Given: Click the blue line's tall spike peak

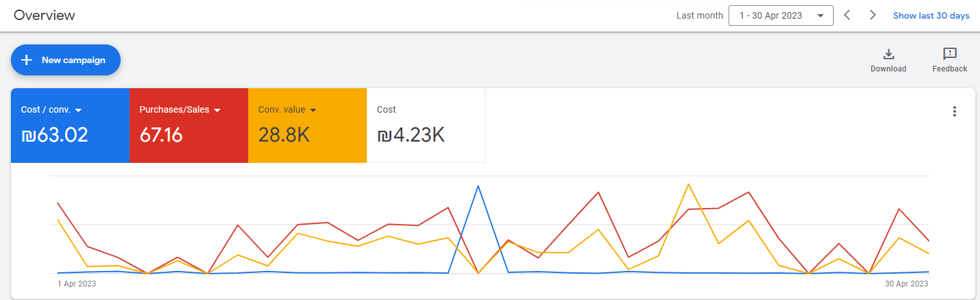Looking at the screenshot, I should [x=478, y=186].
